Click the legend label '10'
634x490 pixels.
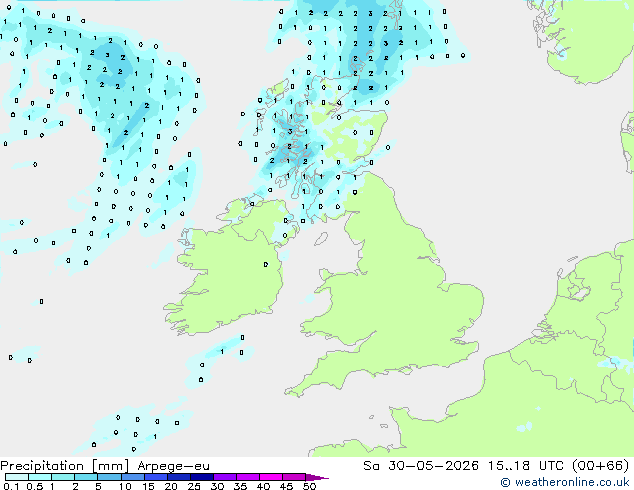pyautogui.click(x=125, y=486)
